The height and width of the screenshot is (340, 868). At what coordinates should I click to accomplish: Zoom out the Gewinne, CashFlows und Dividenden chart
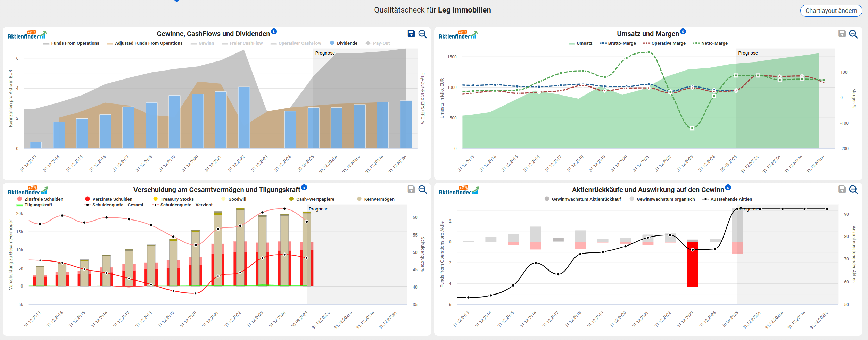pyautogui.click(x=422, y=34)
